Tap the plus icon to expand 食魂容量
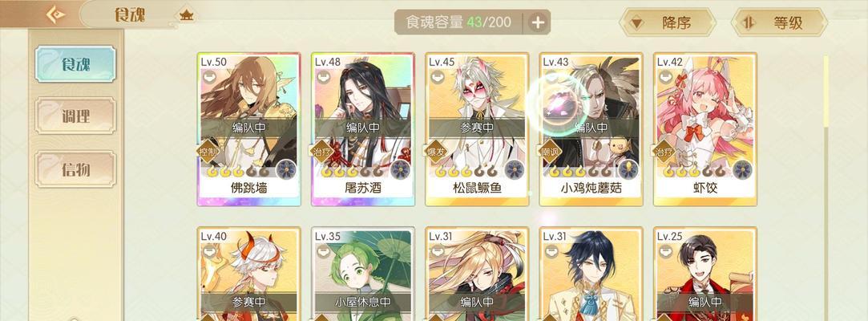Viewport: 868px width, 321px height. click(538, 22)
